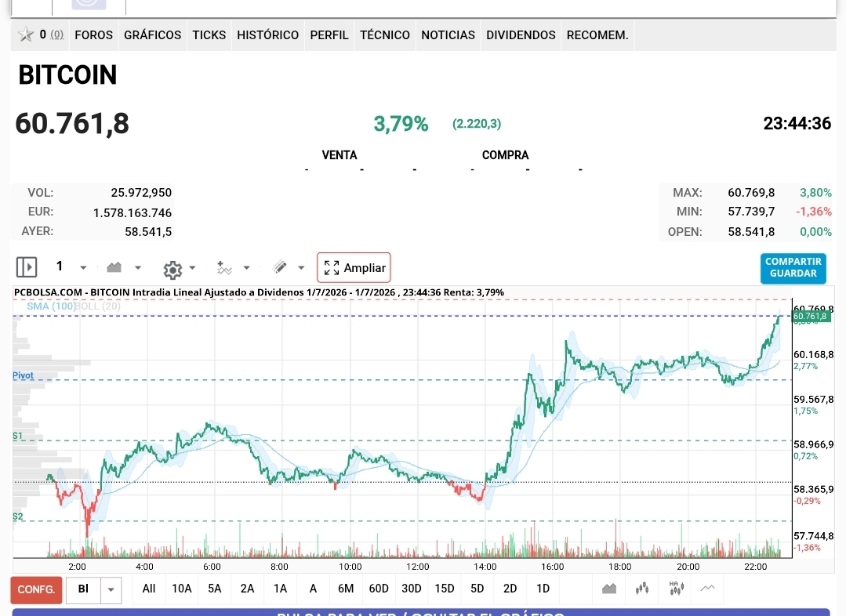
Task: Click the Ampliar button
Action: [x=354, y=267]
